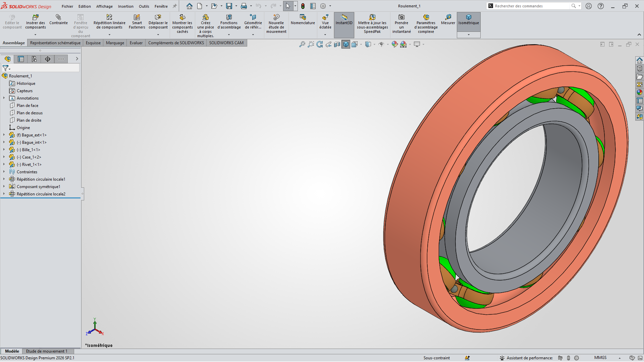Toggle the Vue éclatée exploded view
644x362 pixels.
tap(325, 21)
